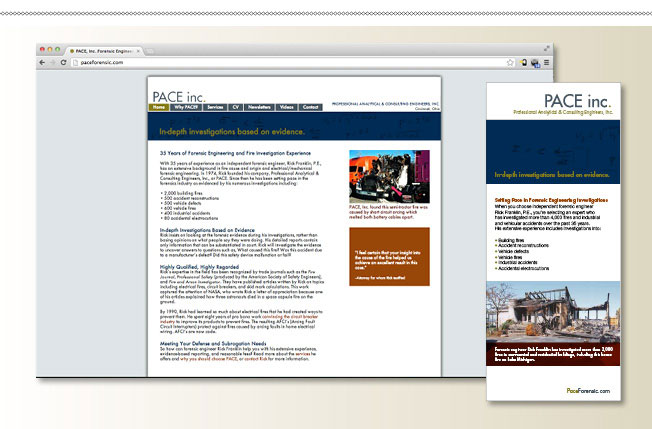Bookmark the page with the star icon
This screenshot has height=429, width=652.
(x=512, y=62)
